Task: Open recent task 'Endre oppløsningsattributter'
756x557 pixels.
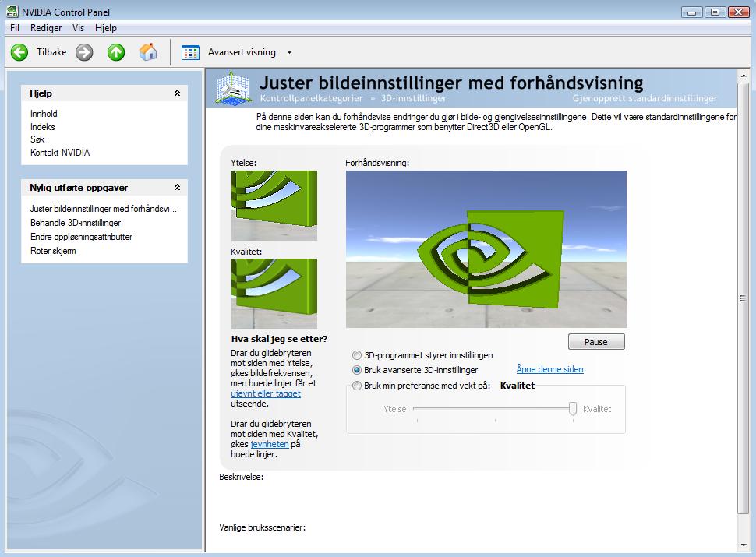Action: click(81, 237)
